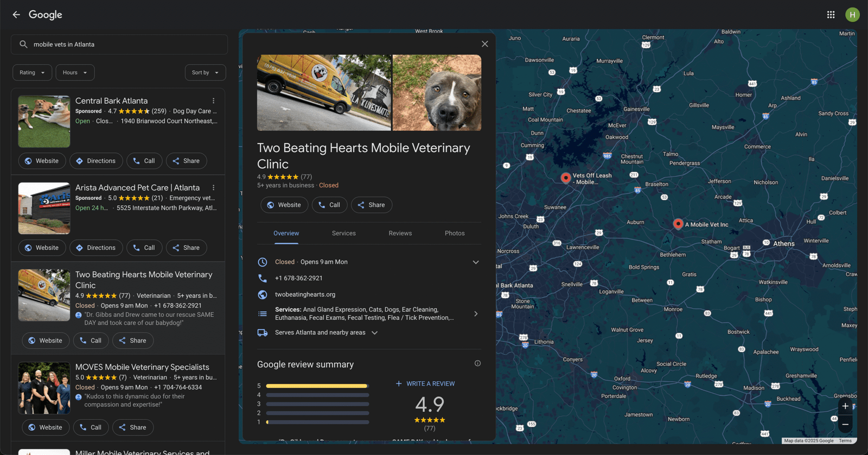
Task: Click Central Bark Atlanta listing thumbnail
Action: coord(44,122)
